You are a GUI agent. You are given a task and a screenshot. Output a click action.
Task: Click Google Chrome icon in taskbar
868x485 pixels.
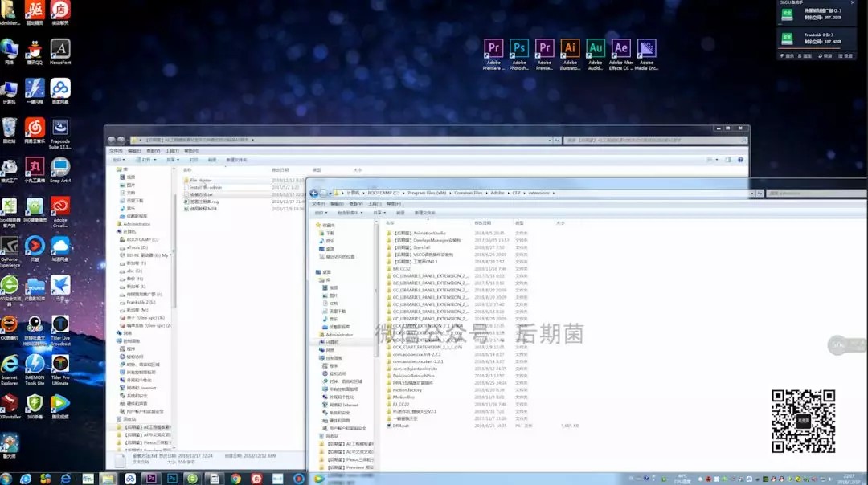235,478
